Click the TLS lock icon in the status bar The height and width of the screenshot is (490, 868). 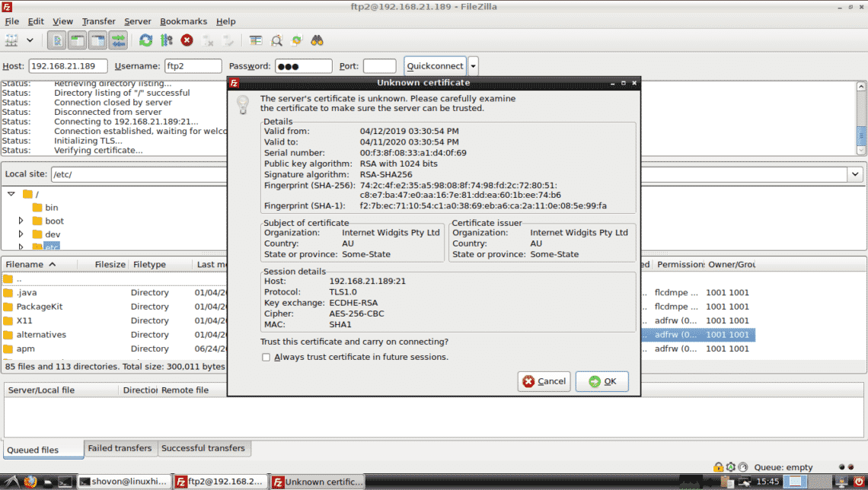click(x=720, y=467)
